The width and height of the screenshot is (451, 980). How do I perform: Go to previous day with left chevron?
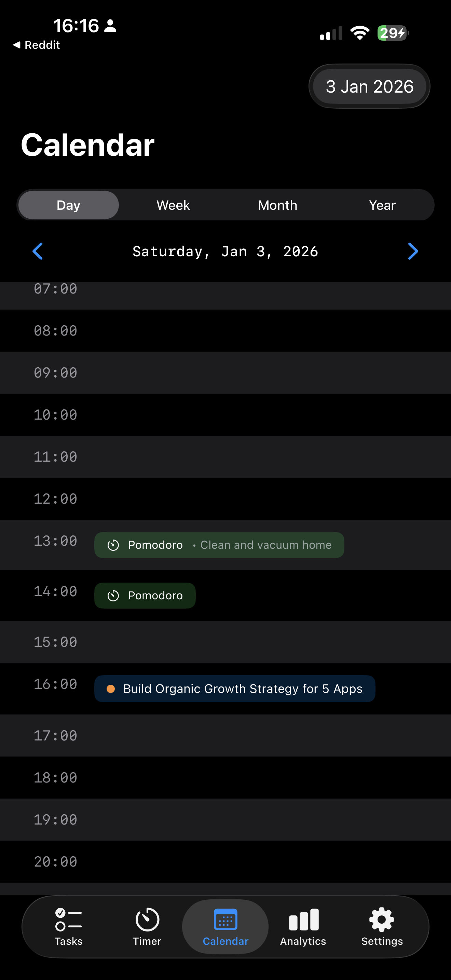pyautogui.click(x=38, y=251)
